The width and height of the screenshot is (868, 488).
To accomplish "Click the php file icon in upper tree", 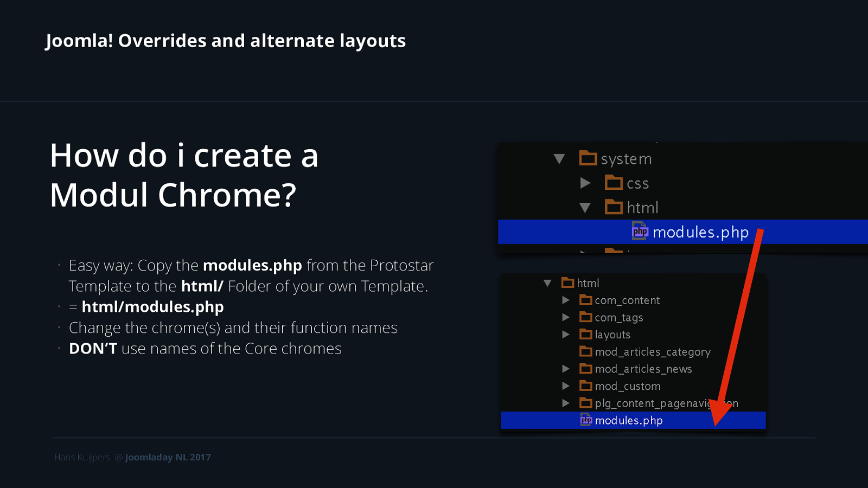I will (640, 231).
